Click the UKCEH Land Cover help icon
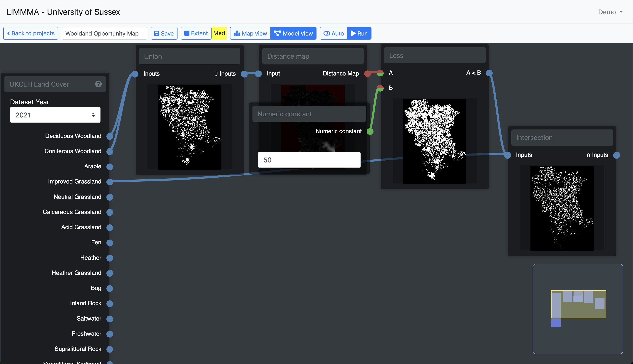The width and height of the screenshot is (633, 364). coord(98,84)
